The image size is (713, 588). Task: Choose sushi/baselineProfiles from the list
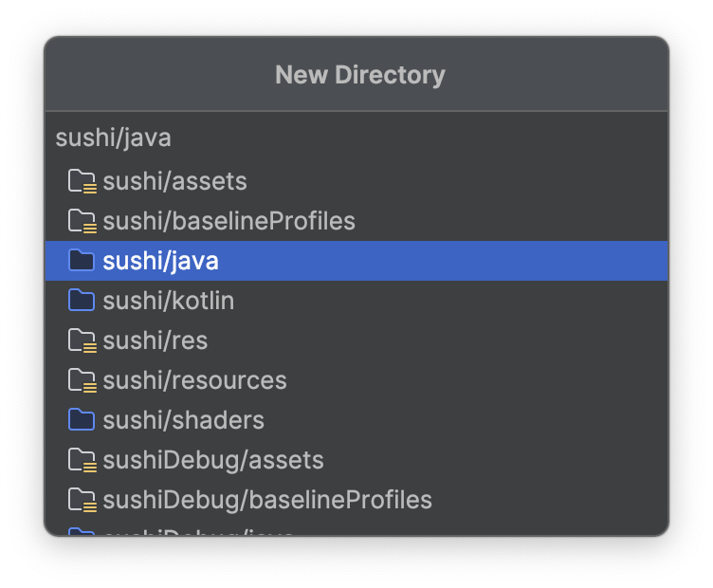[x=229, y=221]
